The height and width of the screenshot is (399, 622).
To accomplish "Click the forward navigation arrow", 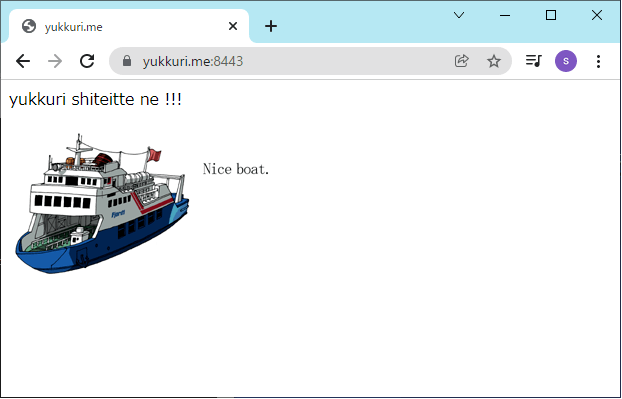I will tap(55, 61).
